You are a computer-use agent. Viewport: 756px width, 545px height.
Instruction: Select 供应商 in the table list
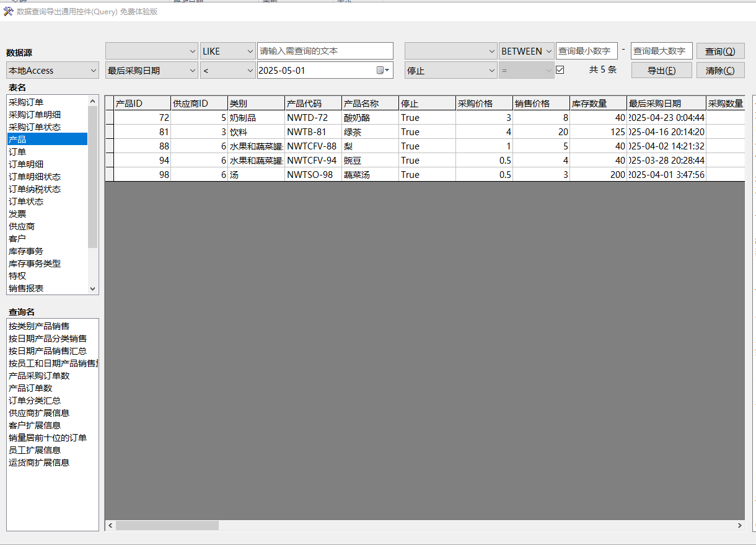(x=47, y=226)
